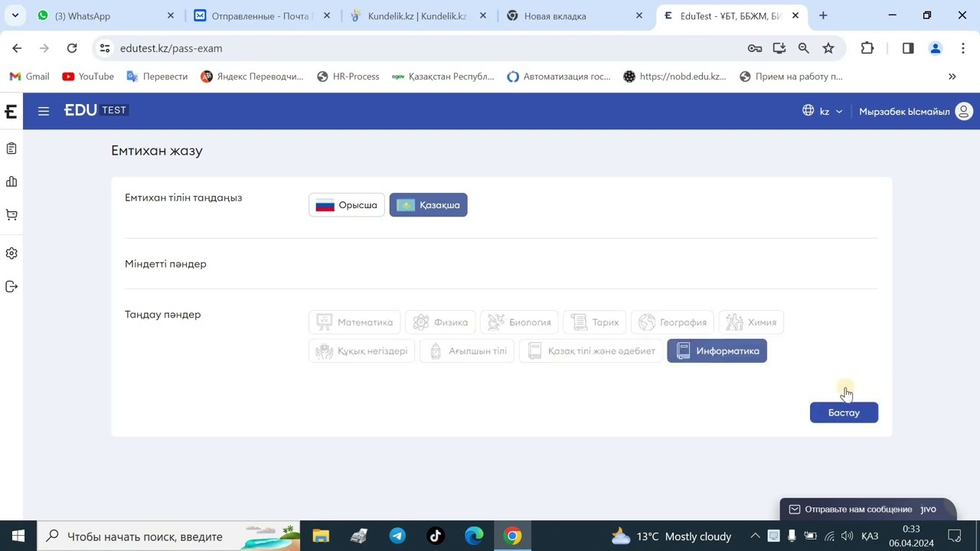This screenshot has width=980, height=551.
Task: Open the weather widget on taskbar
Action: tap(671, 536)
